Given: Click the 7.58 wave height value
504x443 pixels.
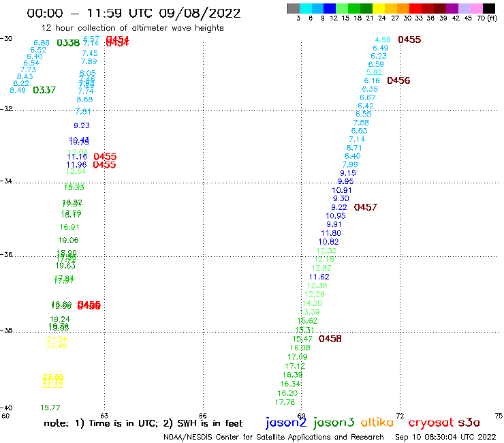Looking at the screenshot, I should pos(361,123).
